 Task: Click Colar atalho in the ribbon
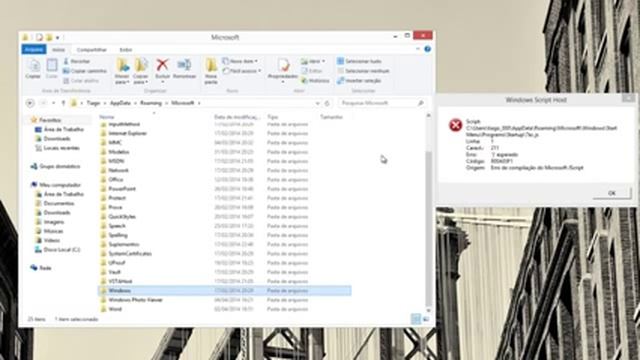point(81,81)
